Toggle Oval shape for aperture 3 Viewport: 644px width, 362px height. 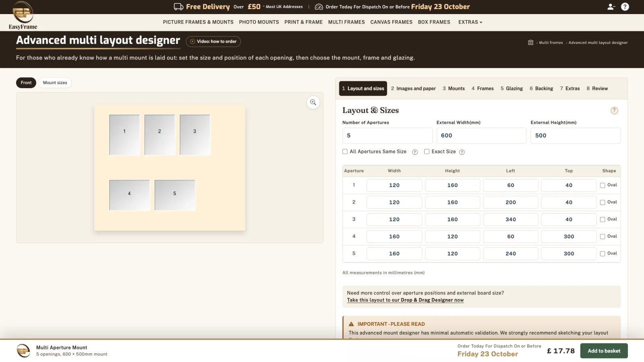point(603,220)
